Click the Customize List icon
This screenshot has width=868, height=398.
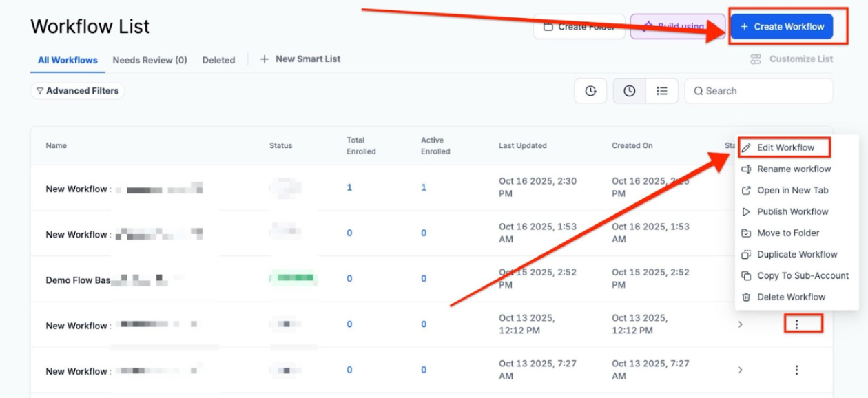pos(756,59)
